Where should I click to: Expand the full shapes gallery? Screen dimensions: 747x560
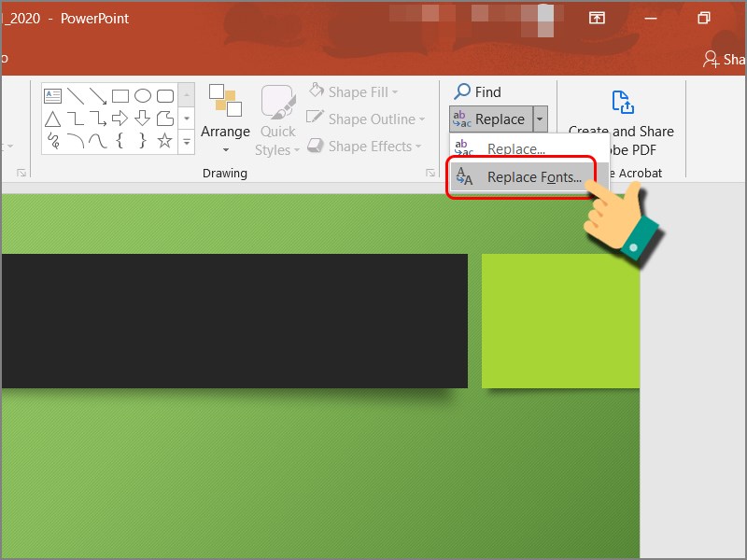(187, 142)
